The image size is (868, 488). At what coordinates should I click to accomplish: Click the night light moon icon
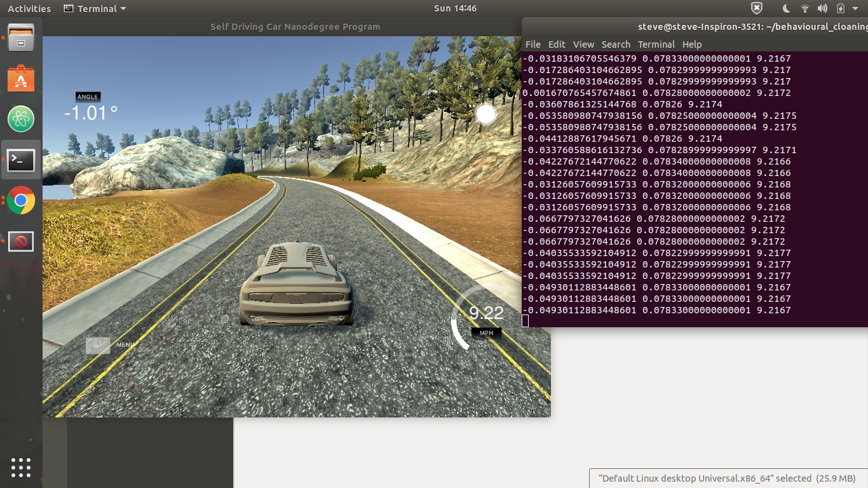(787, 8)
